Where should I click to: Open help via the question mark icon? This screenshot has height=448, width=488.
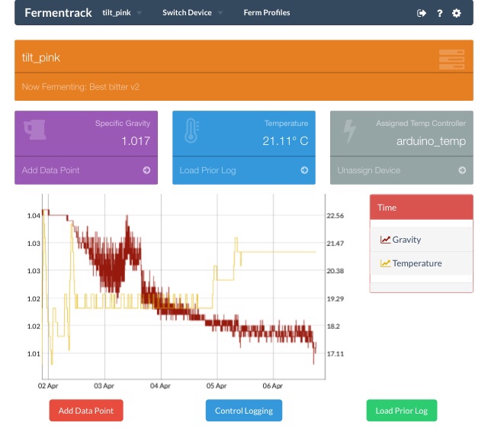click(x=439, y=13)
